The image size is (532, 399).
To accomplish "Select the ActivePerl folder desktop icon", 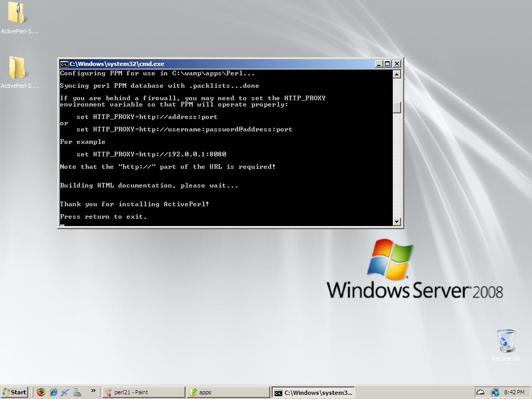I will coord(18,69).
